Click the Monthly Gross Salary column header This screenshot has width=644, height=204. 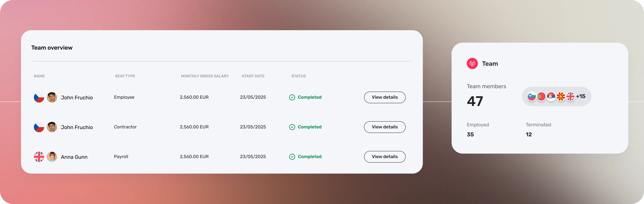[x=205, y=76]
